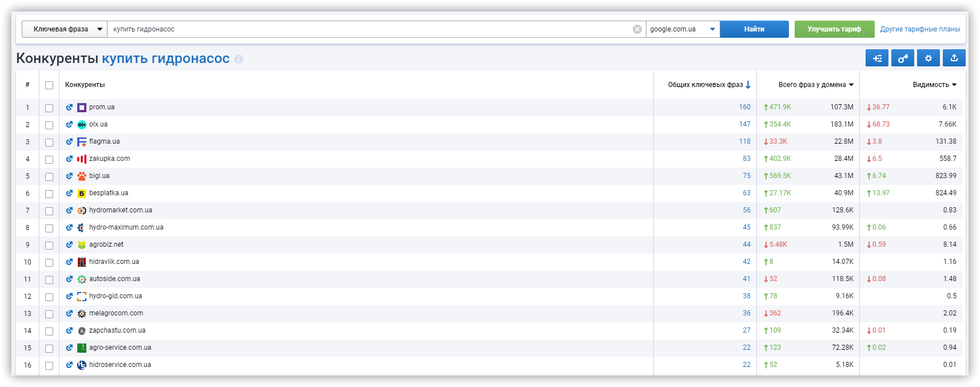Click the Конкуренты column header

[x=85, y=85]
